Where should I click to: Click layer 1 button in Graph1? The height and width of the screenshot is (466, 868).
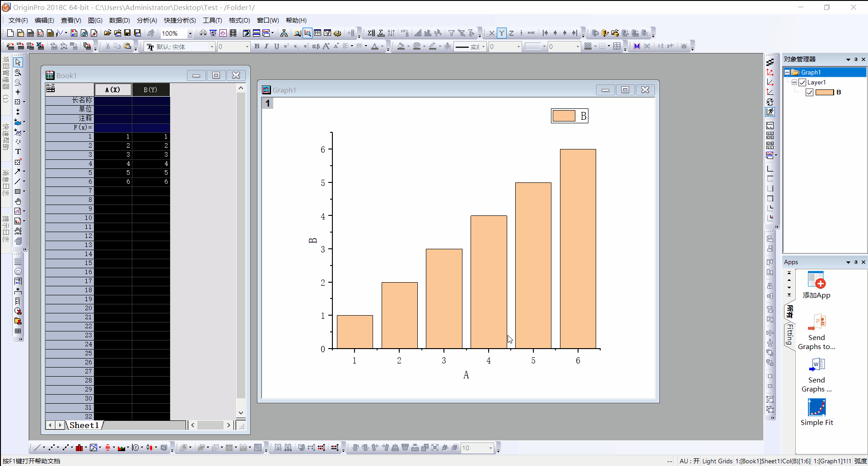(x=267, y=103)
